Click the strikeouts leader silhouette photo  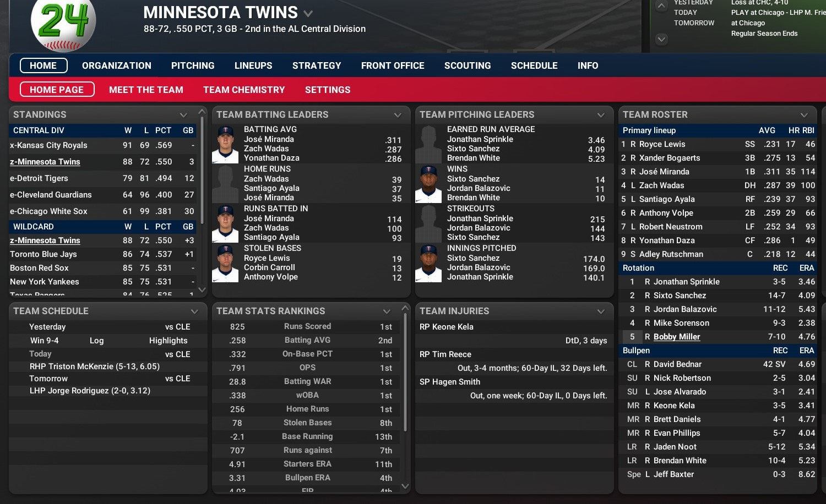tap(428, 223)
